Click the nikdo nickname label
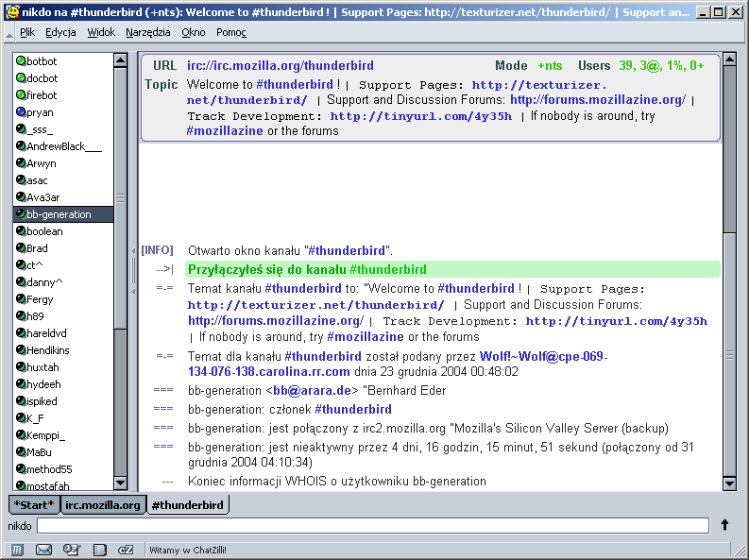749x560 pixels. coord(20,526)
